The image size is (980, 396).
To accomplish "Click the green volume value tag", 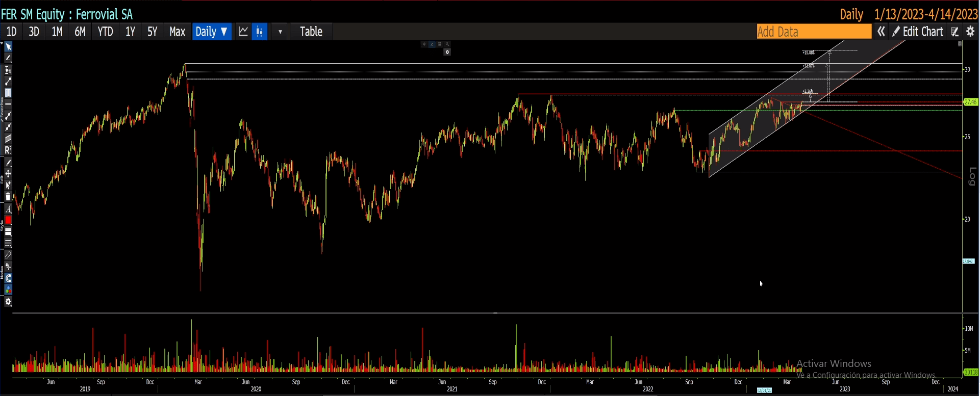I will [971, 373].
